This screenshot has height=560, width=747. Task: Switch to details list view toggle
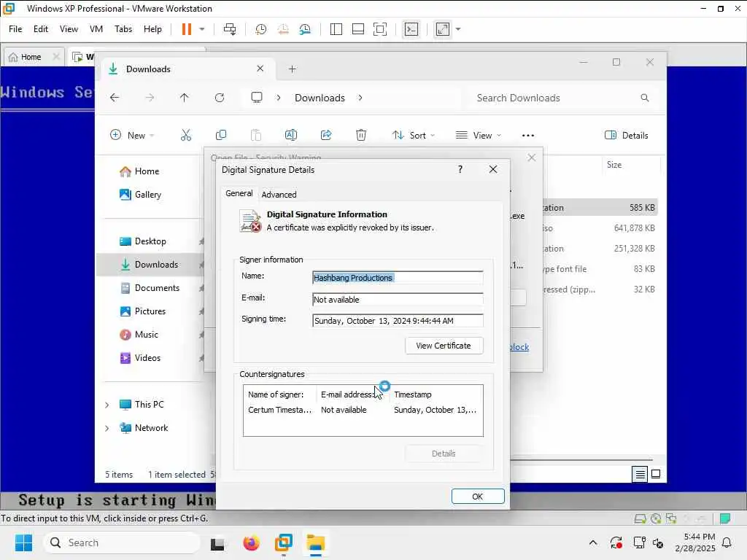coord(640,474)
